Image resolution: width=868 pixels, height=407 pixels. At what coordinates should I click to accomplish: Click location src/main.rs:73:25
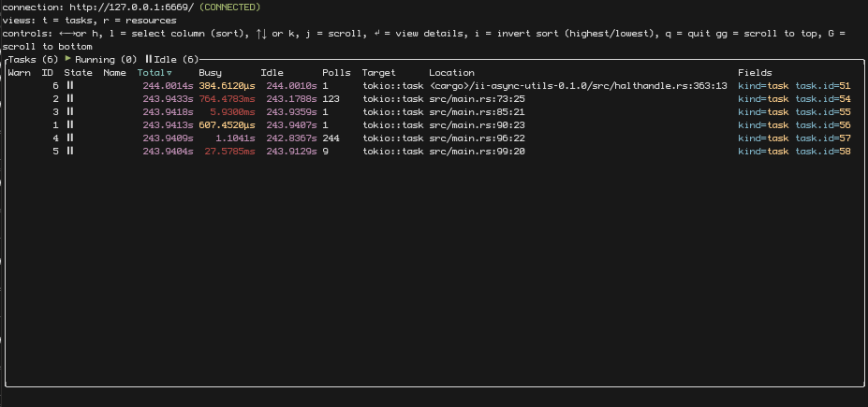tap(478, 99)
